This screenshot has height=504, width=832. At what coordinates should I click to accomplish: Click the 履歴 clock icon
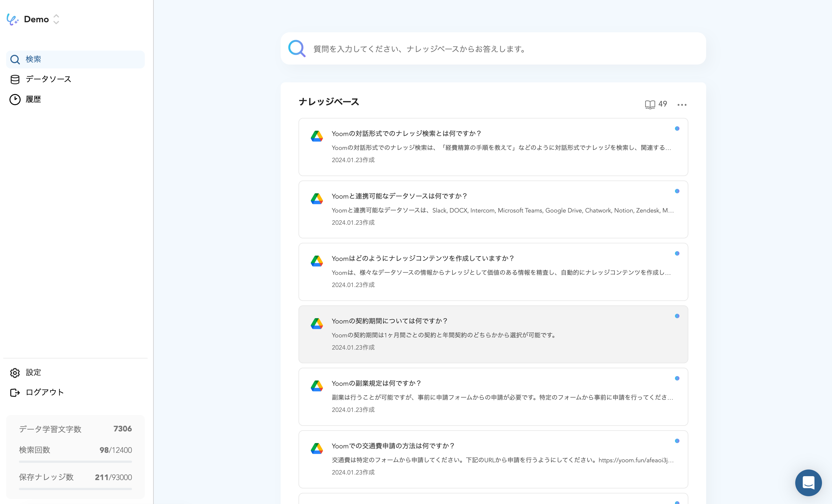[x=15, y=100]
